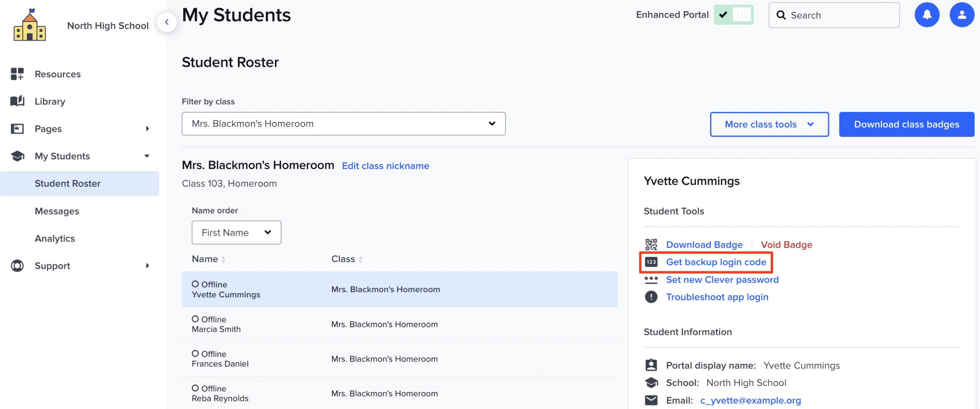Open the Name order dropdown
Image resolution: width=980 pixels, height=409 pixels.
(x=236, y=233)
